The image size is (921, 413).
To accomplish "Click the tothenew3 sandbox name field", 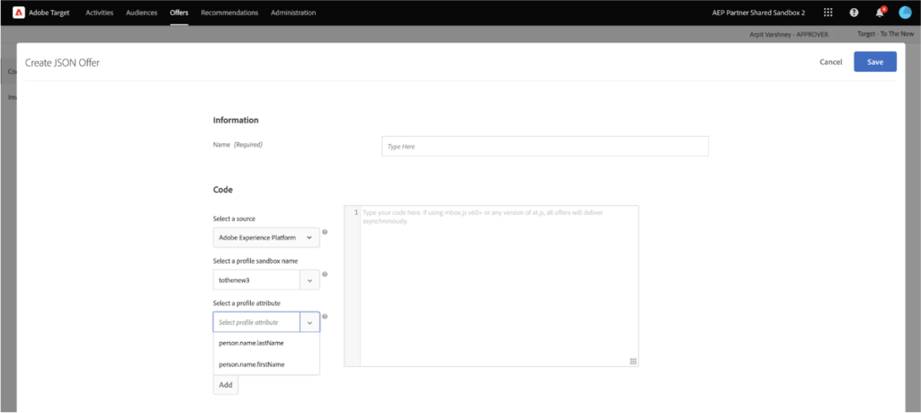I will (257, 280).
